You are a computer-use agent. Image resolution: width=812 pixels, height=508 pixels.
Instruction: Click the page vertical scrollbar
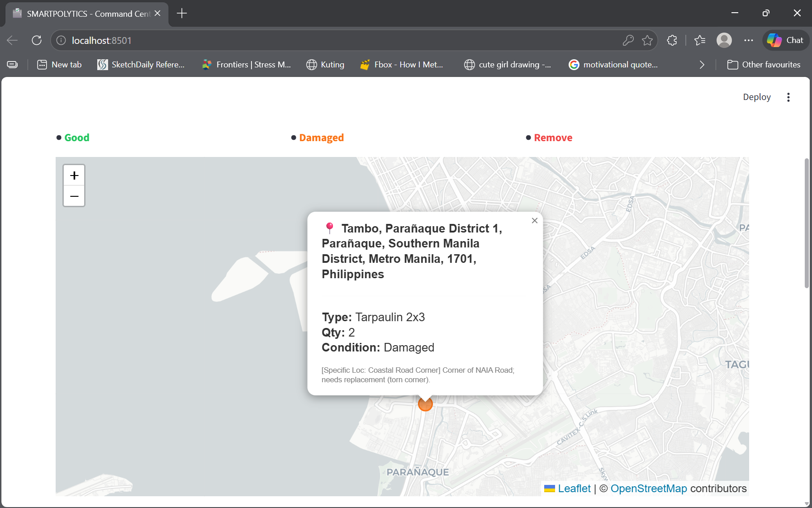click(806, 223)
